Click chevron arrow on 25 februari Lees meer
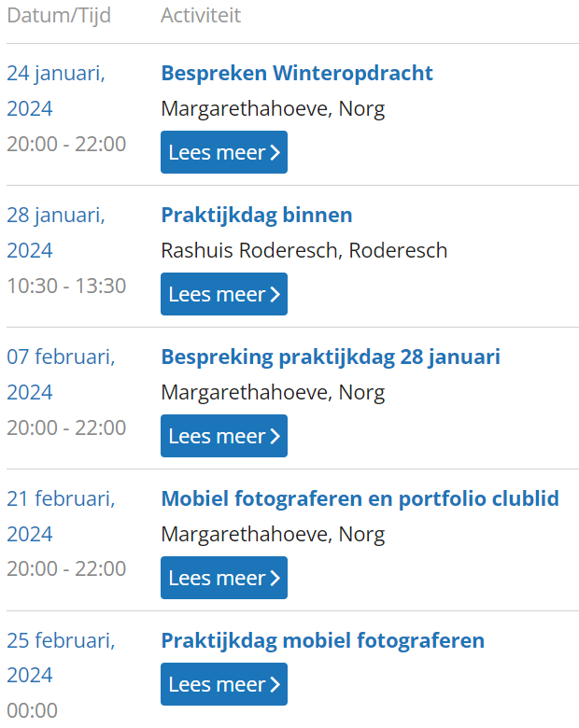This screenshot has height=728, width=579. 275,684
